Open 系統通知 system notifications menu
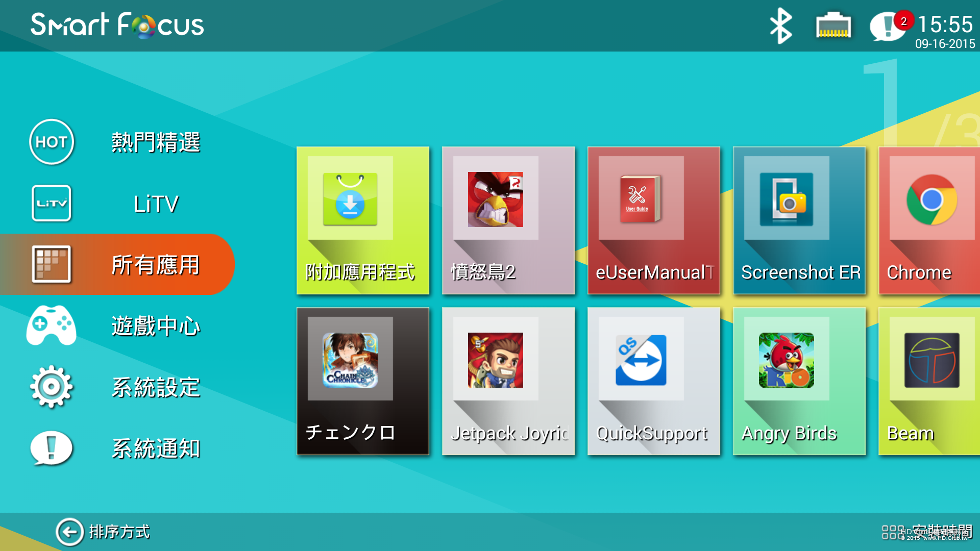The image size is (980, 551). click(117, 448)
